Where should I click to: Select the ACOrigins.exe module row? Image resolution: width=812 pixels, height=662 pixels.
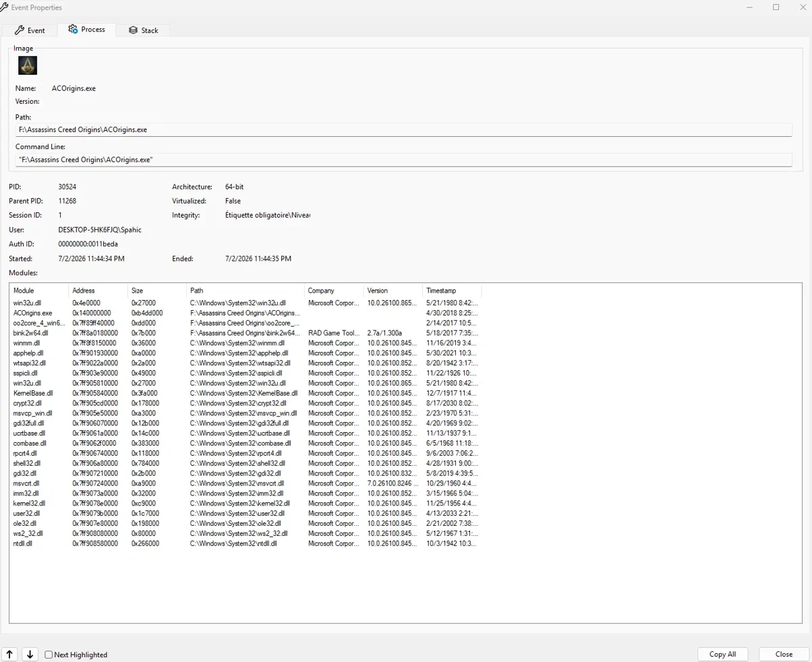click(245, 313)
